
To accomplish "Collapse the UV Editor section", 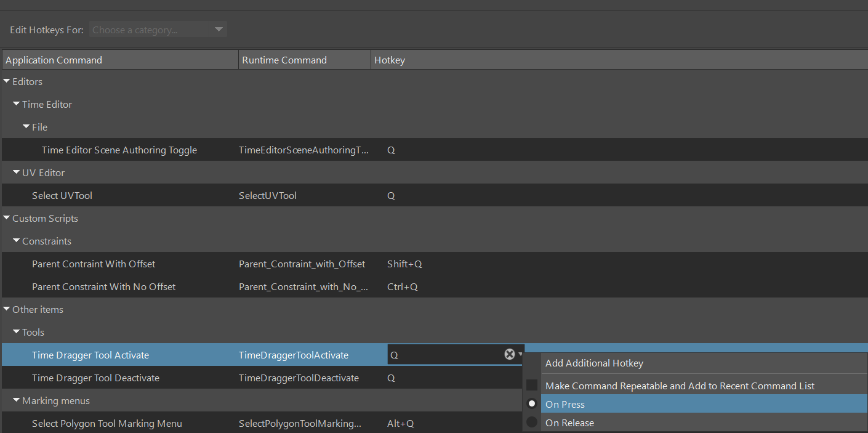I will coord(17,172).
